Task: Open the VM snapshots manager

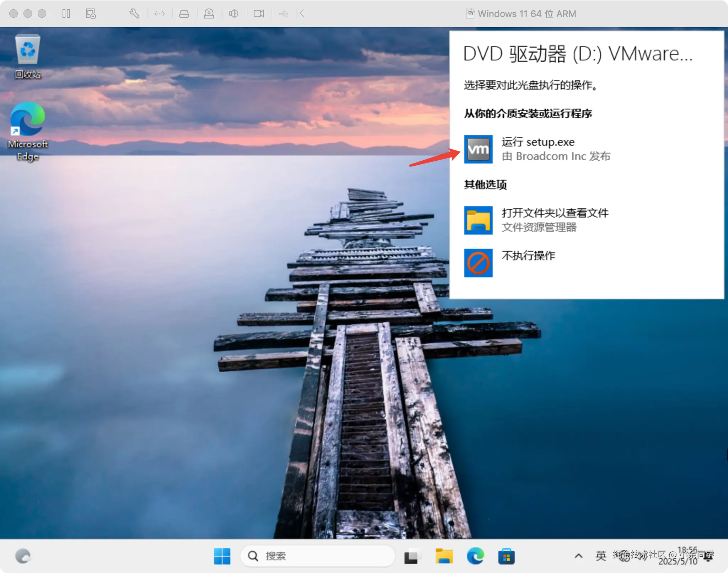Action: click(91, 14)
